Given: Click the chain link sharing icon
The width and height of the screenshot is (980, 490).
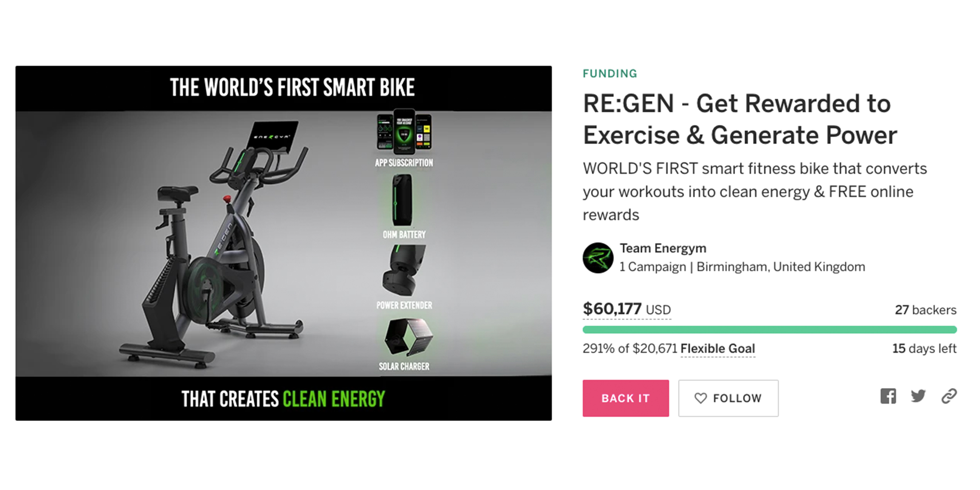Looking at the screenshot, I should 949,395.
